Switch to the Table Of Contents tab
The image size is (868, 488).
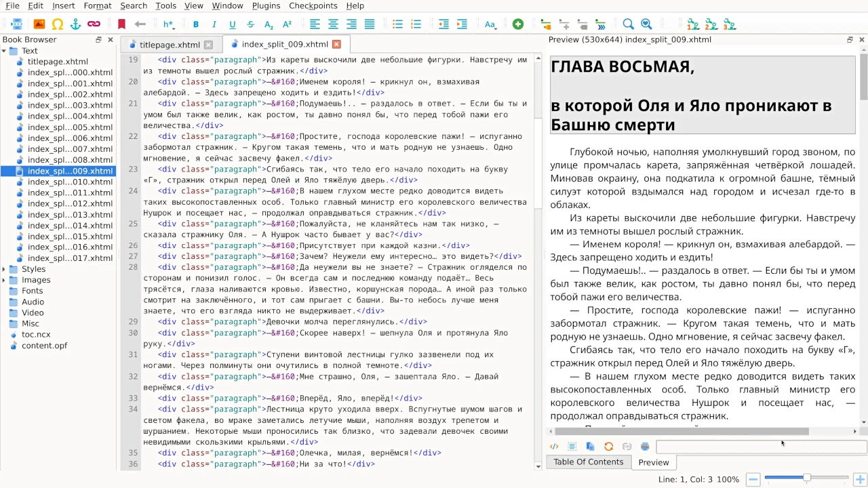pos(588,462)
